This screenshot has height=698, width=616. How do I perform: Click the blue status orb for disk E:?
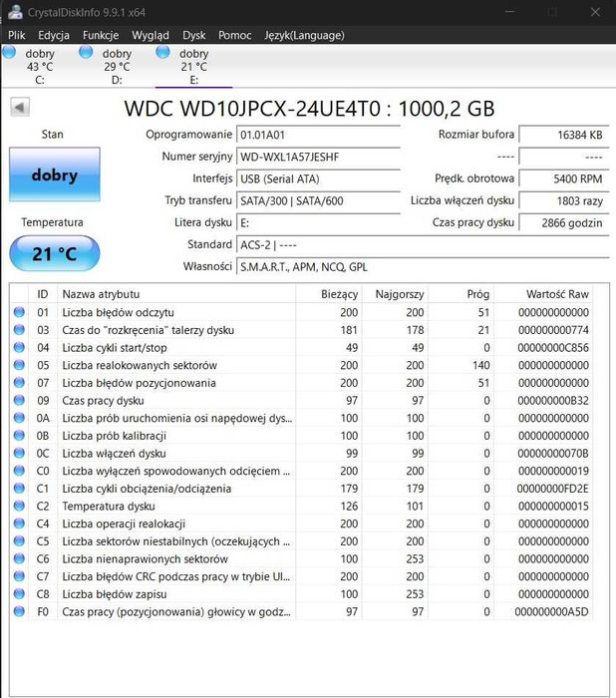(x=162, y=52)
